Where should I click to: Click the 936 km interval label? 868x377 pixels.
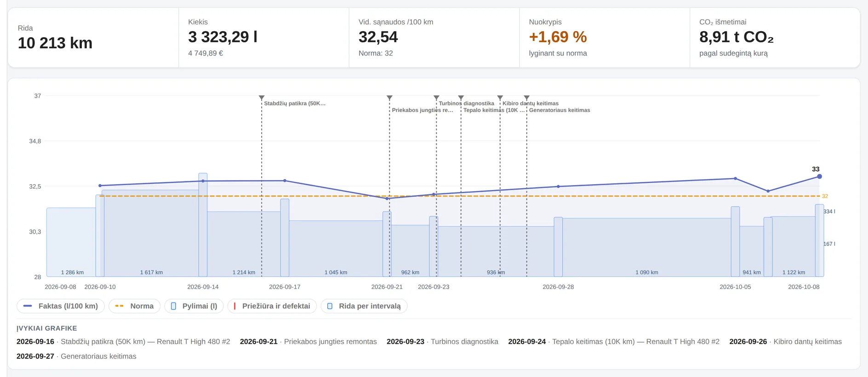click(496, 272)
